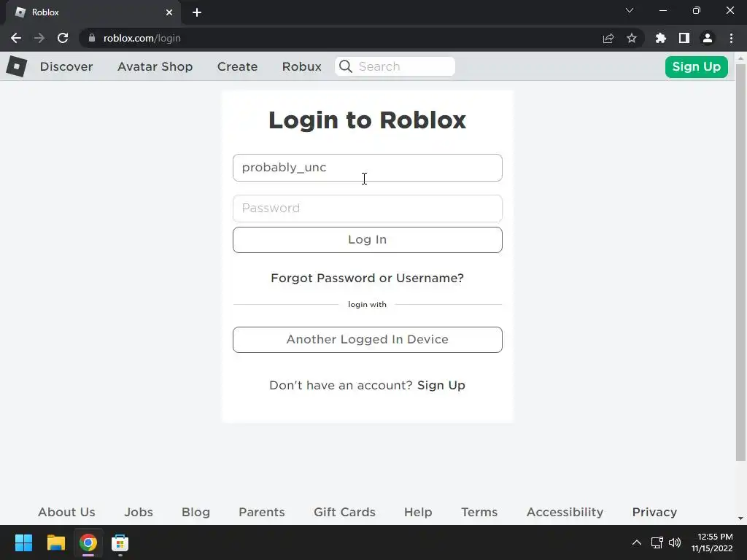Click Chrome icon in taskbar
Image resolution: width=747 pixels, height=560 pixels.
coord(88,542)
